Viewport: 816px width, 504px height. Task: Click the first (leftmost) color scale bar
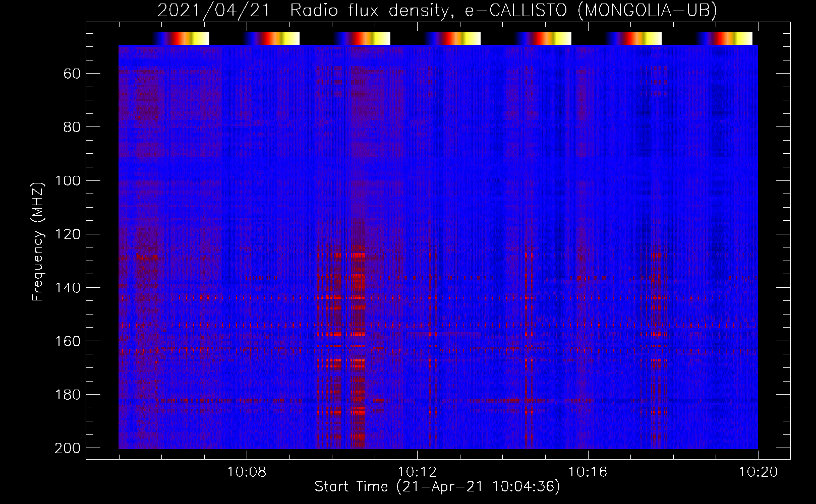coord(181,38)
